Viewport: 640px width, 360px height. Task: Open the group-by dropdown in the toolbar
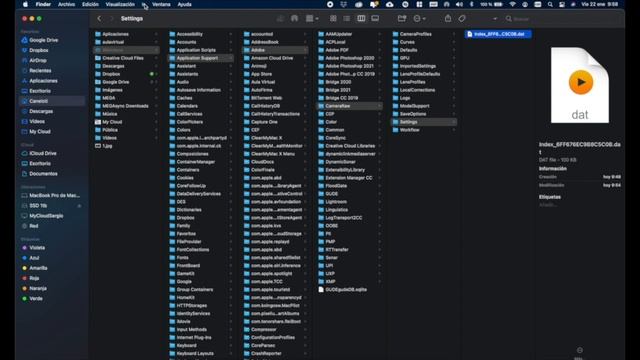312,19
